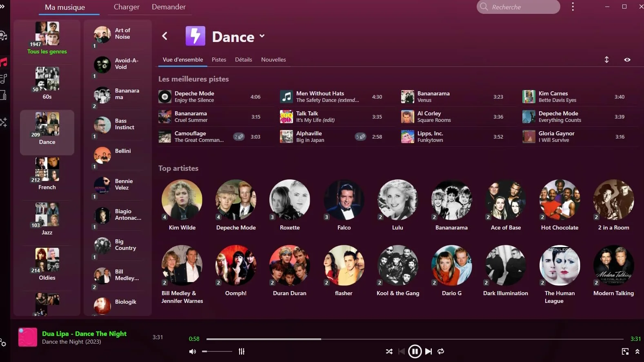Click the Dance genre lightning bolt icon

pyautogui.click(x=195, y=36)
